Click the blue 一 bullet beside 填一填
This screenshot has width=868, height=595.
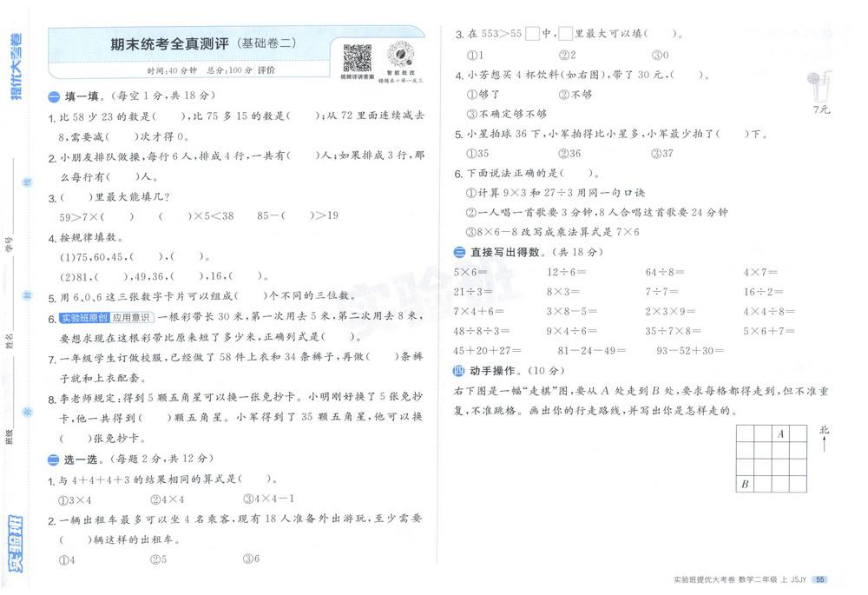point(54,96)
